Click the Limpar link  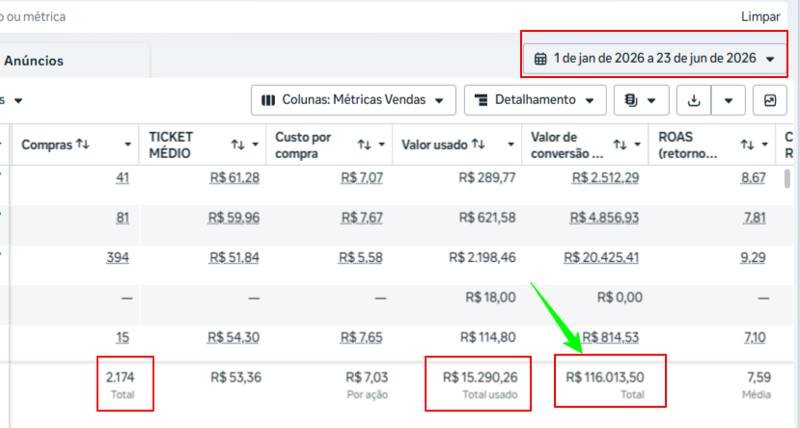point(761,17)
